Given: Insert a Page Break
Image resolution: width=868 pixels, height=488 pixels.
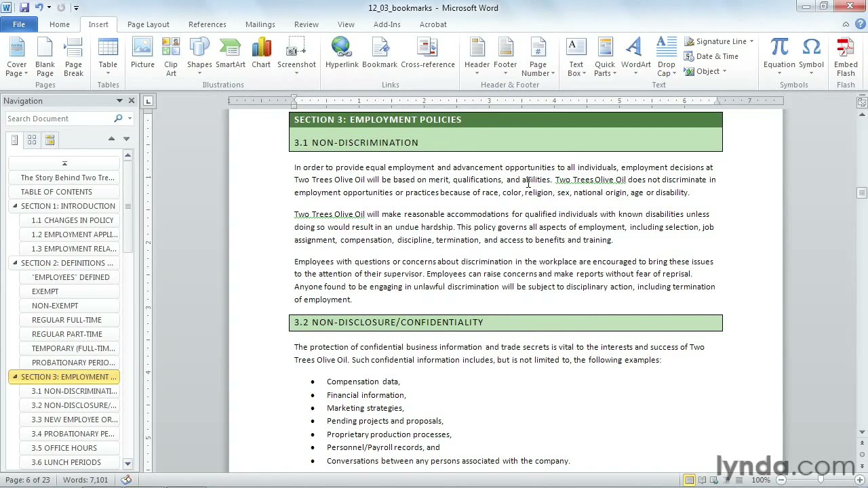Looking at the screenshot, I should 73,58.
